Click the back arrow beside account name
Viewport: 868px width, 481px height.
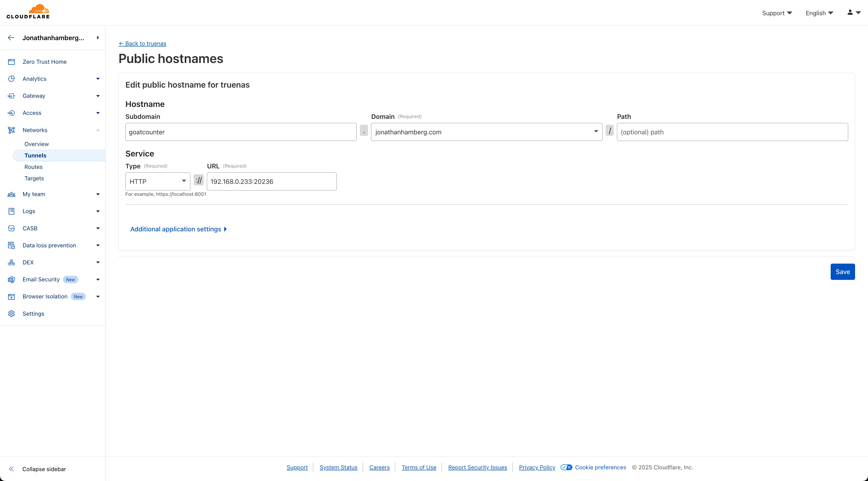pyautogui.click(x=11, y=38)
